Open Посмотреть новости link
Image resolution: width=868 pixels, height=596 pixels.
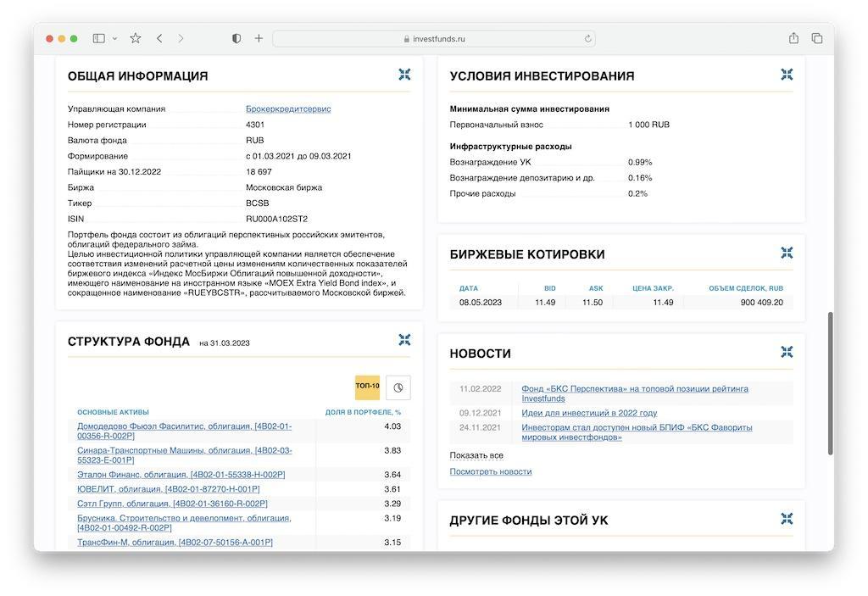(x=490, y=471)
